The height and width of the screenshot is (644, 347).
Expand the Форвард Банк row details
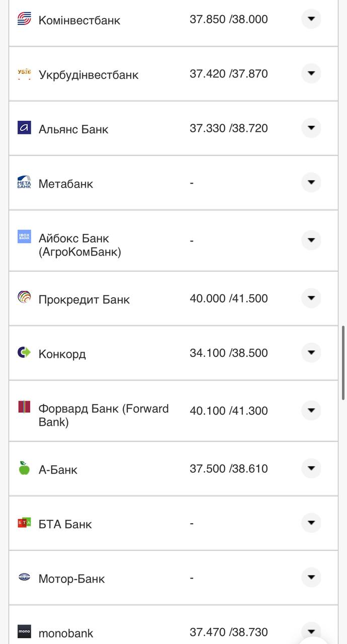[x=311, y=410]
